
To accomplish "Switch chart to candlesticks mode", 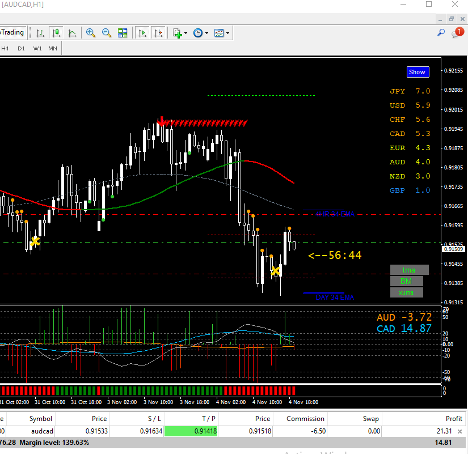I will [56, 33].
